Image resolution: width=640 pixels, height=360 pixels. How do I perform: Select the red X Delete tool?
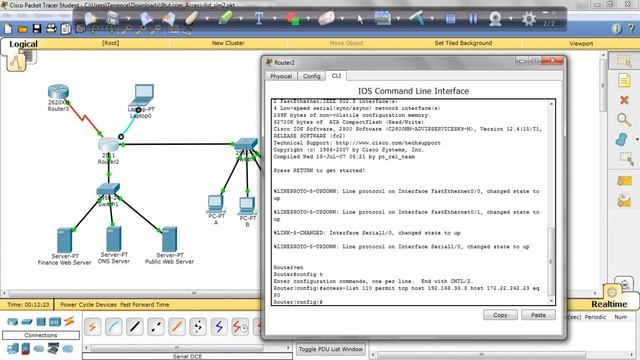pos(624,100)
